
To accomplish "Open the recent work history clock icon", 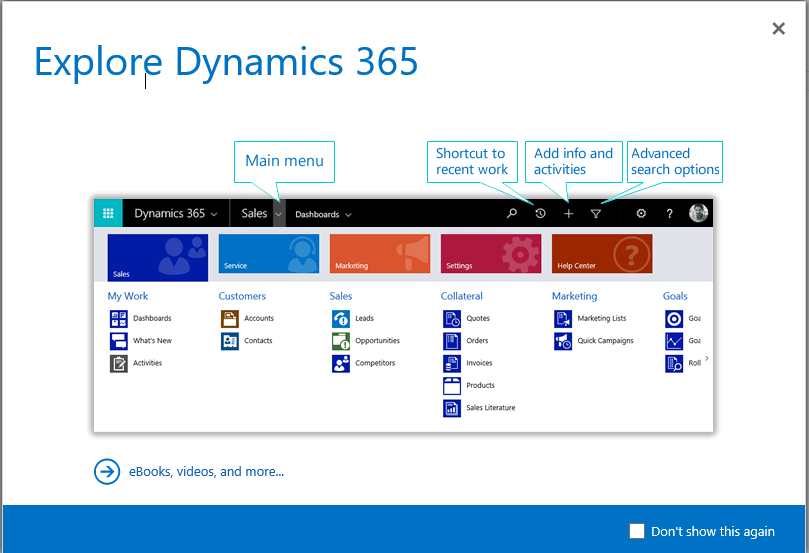I will 540,213.
